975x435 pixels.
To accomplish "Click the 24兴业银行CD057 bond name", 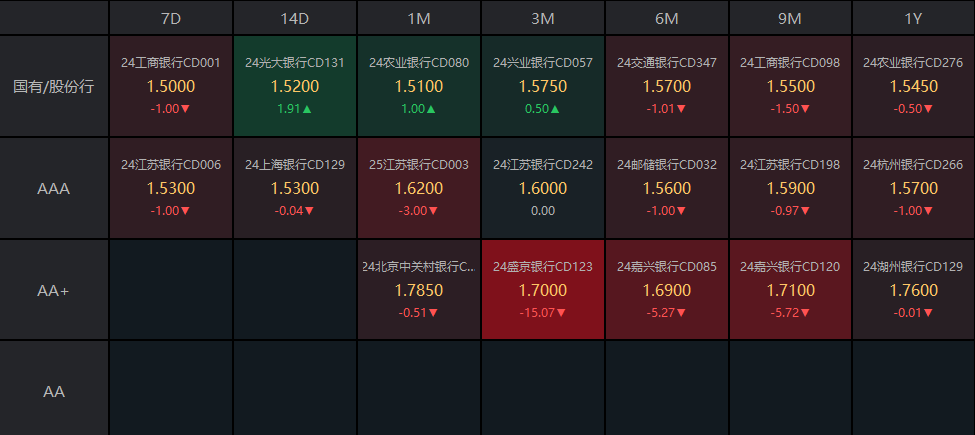I will (x=542, y=62).
